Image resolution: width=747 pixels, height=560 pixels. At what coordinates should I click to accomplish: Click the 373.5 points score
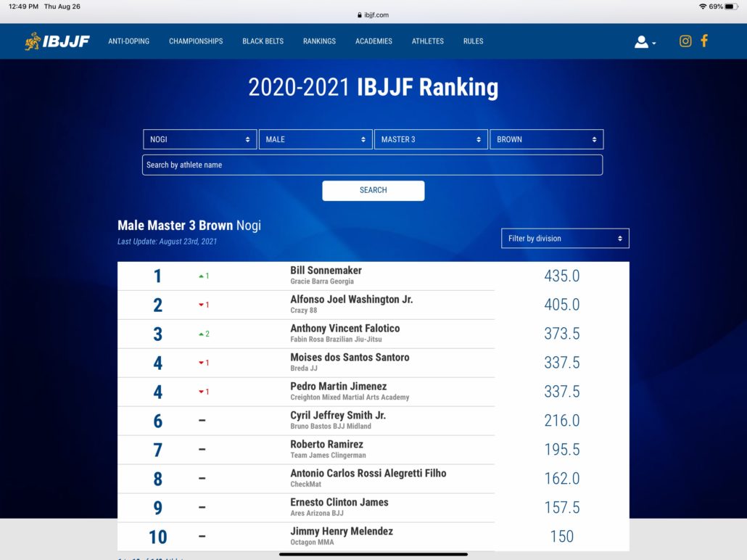pyautogui.click(x=562, y=334)
